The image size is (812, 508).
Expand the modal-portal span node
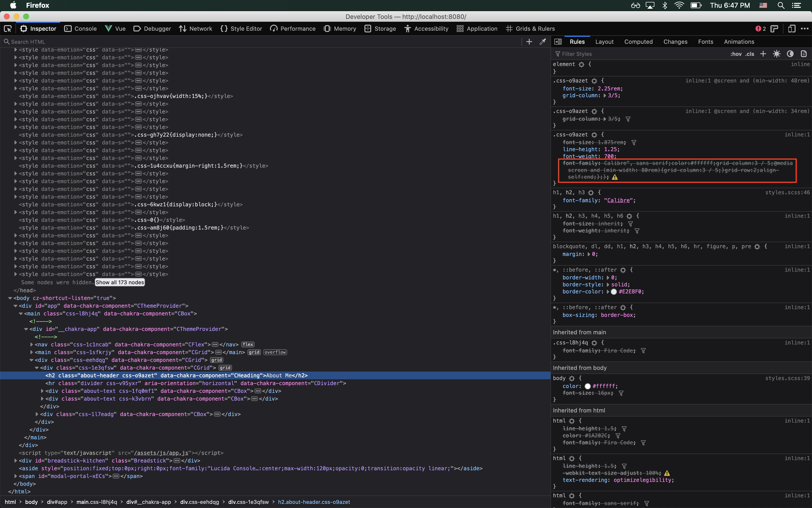(x=15, y=476)
